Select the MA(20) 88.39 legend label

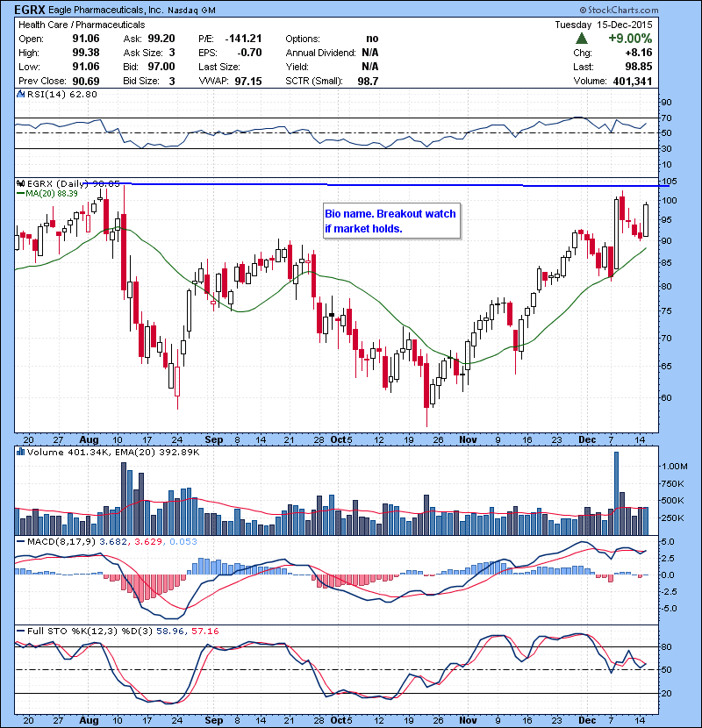pyautogui.click(x=47, y=193)
